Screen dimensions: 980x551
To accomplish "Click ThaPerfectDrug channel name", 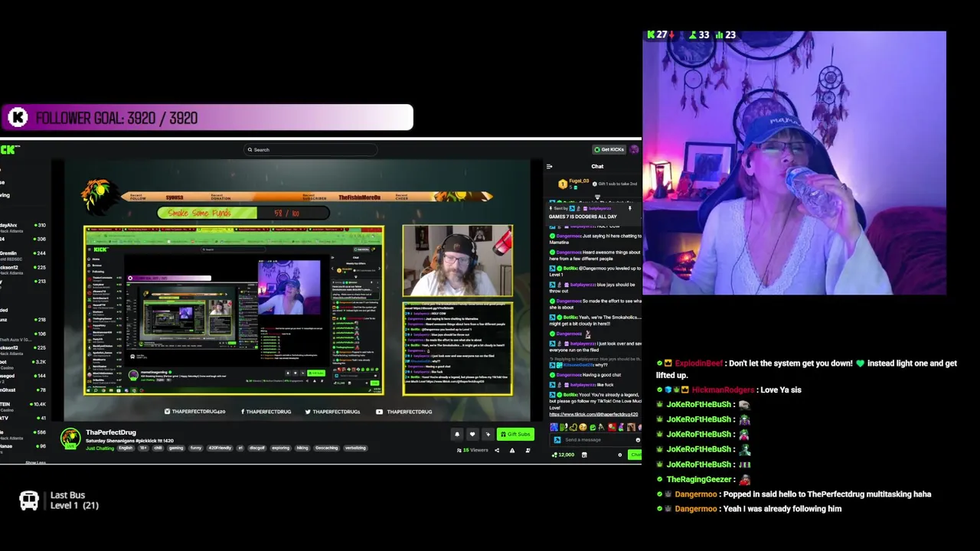I will tap(111, 432).
